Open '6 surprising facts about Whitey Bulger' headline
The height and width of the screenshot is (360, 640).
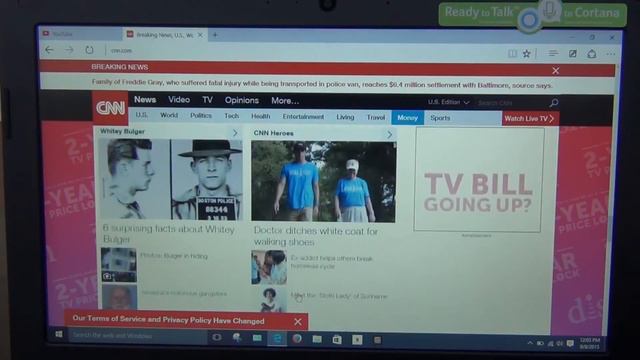coord(169,234)
